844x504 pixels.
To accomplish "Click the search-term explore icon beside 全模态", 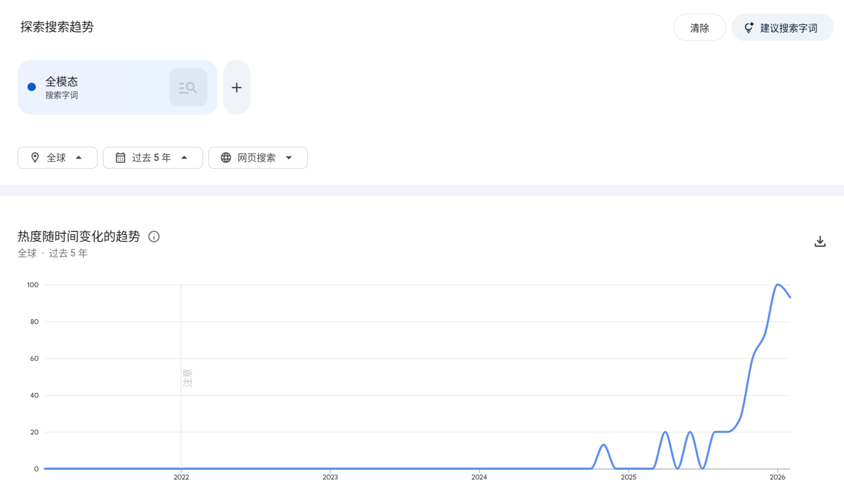I will (x=188, y=87).
